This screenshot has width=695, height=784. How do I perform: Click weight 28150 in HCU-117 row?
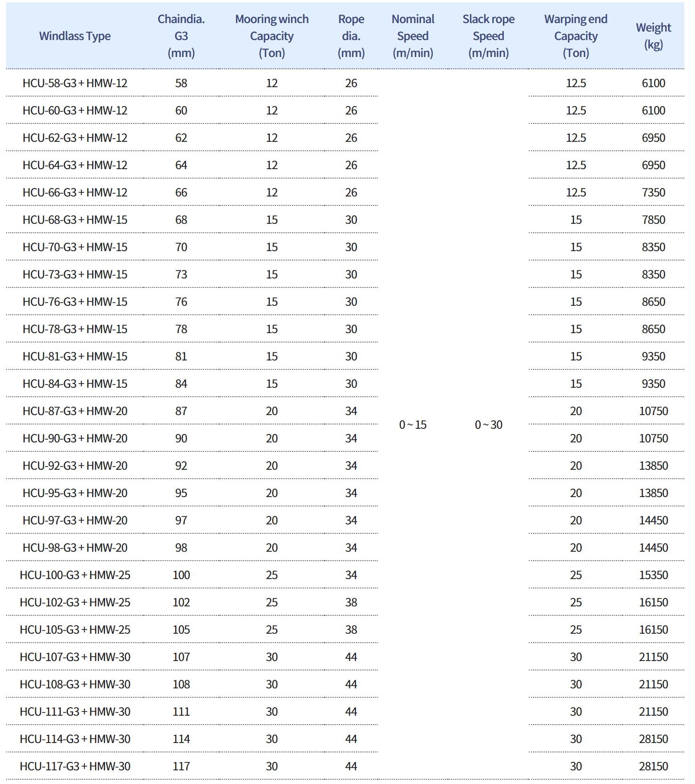click(654, 767)
